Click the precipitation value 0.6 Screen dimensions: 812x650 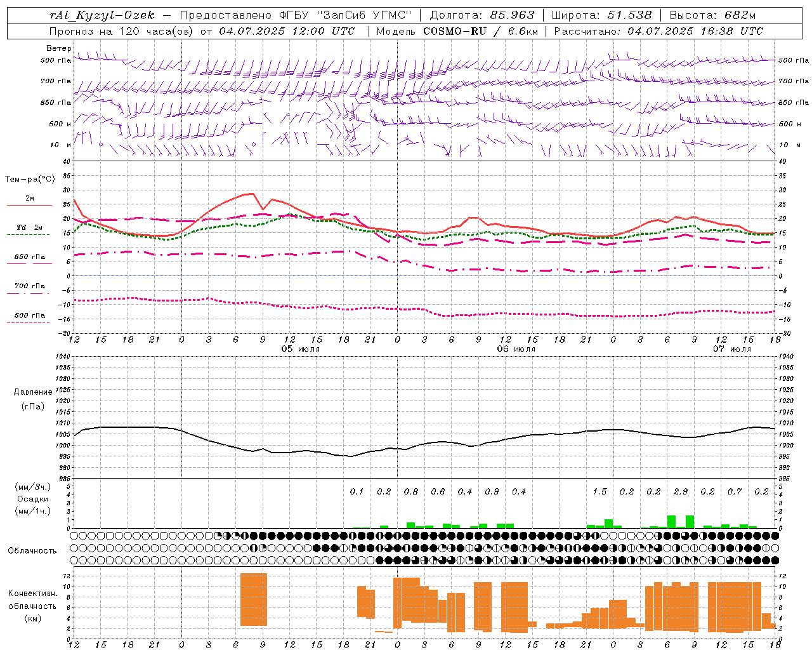tap(438, 492)
